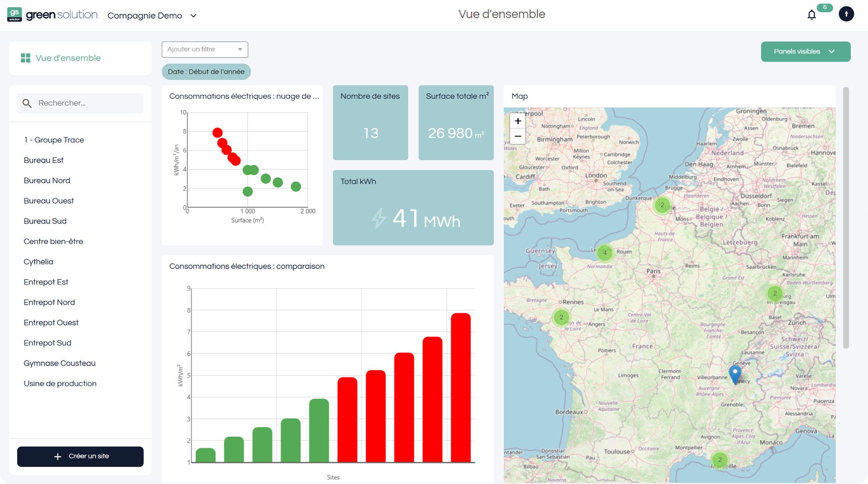Click the plus icon on Créer un site

tap(57, 456)
